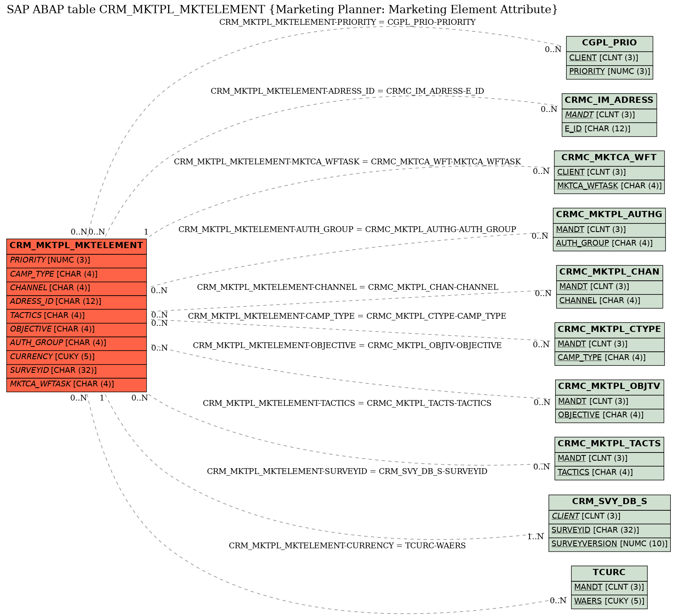Click MANDT field in CRMC_MKTPL_TACTS table
The height and width of the screenshot is (616, 677).
click(609, 459)
